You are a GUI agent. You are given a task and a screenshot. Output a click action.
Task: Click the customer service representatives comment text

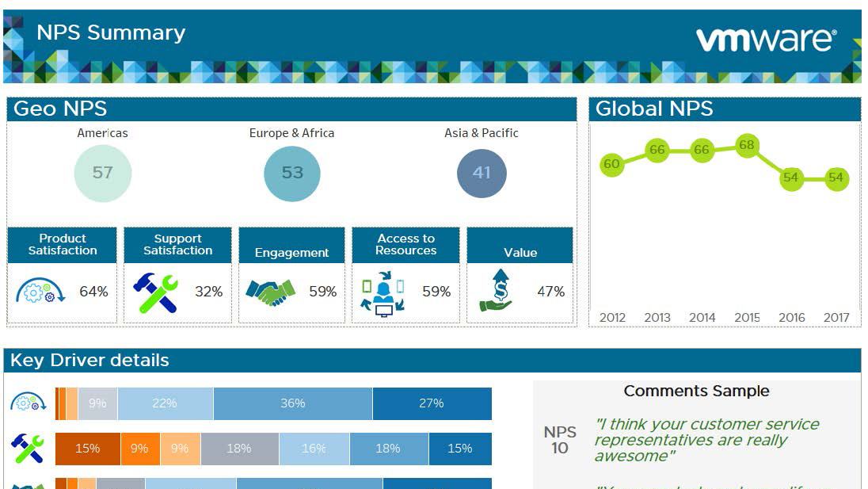click(x=706, y=440)
